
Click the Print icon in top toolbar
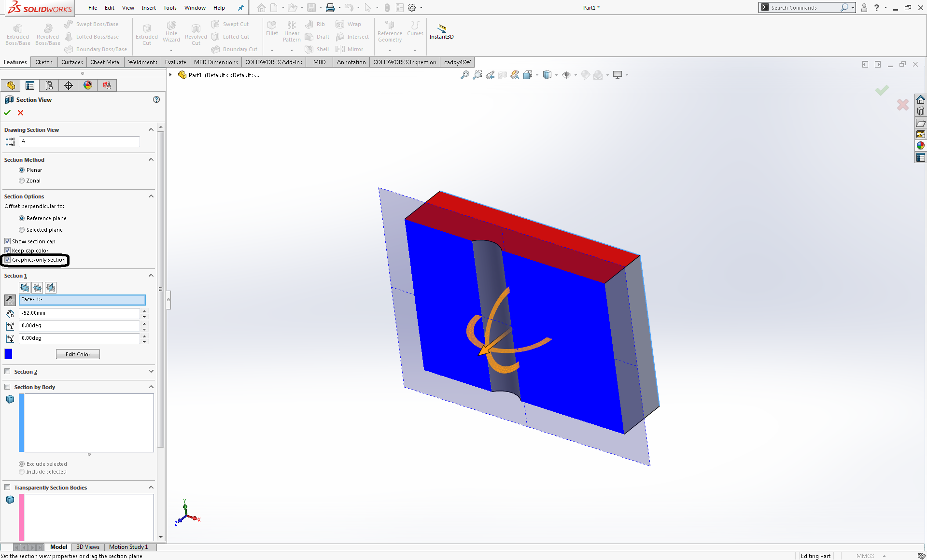click(330, 8)
